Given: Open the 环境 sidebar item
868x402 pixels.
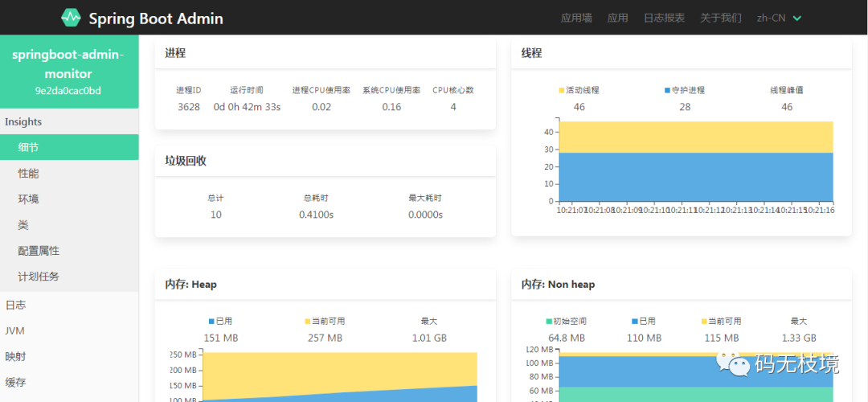Looking at the screenshot, I should pos(29,199).
